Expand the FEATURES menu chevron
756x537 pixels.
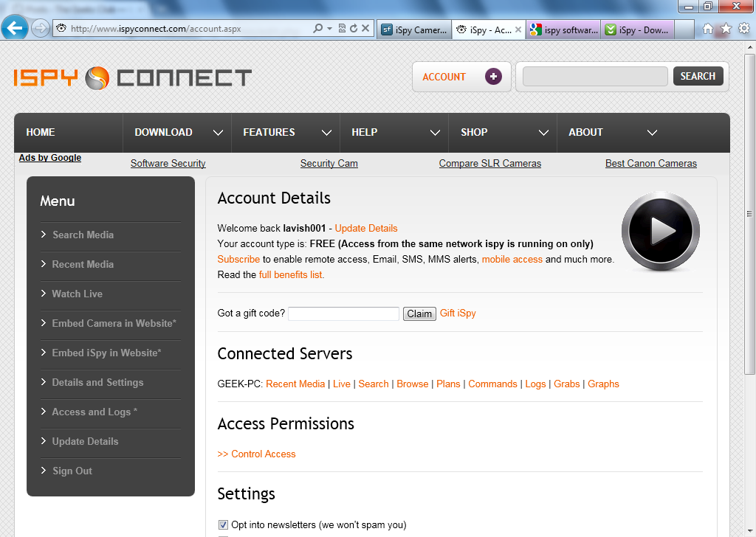pyautogui.click(x=326, y=133)
